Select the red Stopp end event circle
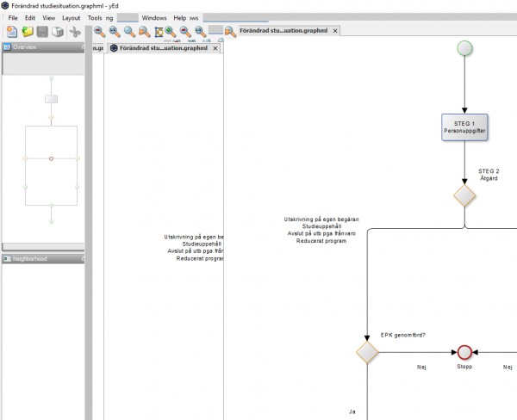Viewport: 517px width, 420px height. click(x=464, y=352)
